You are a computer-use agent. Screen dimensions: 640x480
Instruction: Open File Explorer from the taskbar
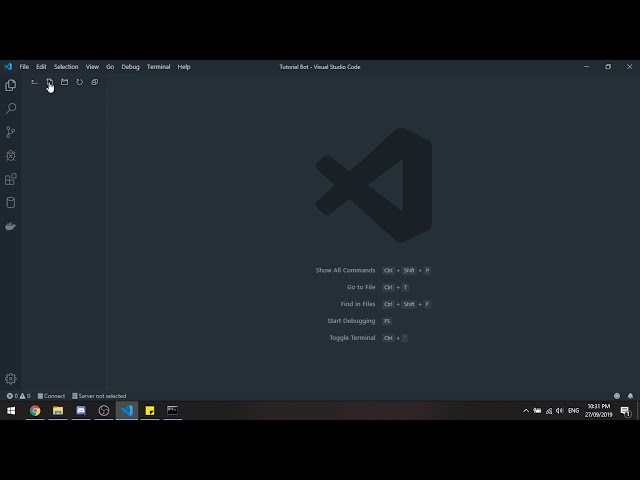click(x=58, y=411)
